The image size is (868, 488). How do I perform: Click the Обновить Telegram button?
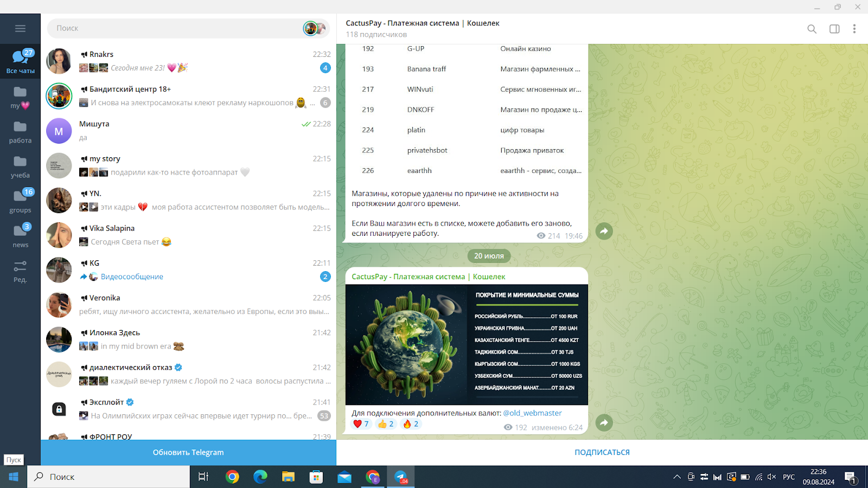188,452
